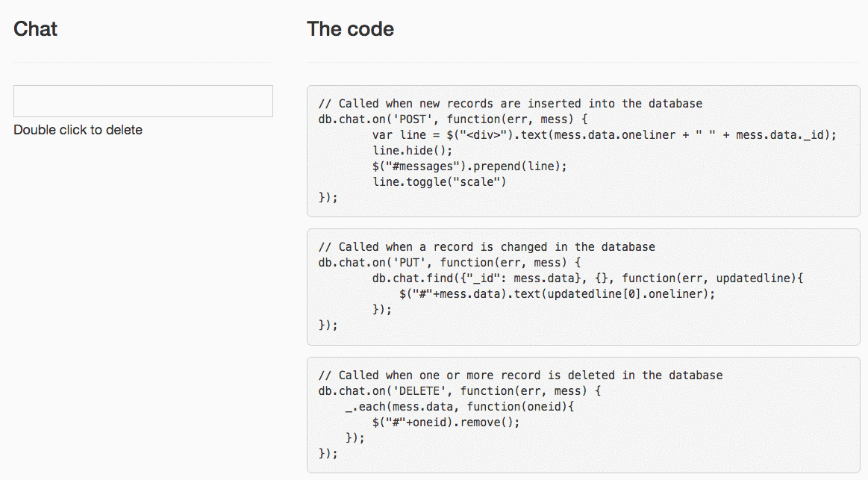Click the '$("#messages").prepend(line);' line
868x480 pixels.
coord(469,166)
